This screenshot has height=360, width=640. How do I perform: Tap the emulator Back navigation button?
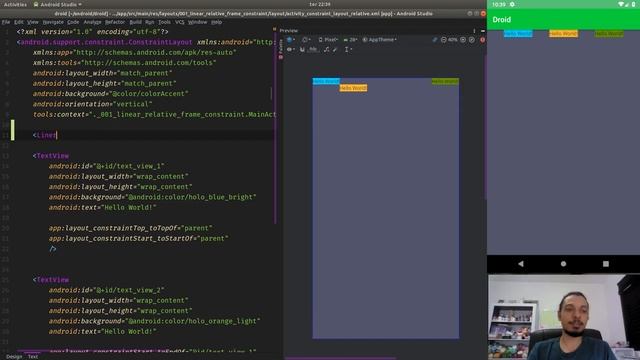pos(521,264)
